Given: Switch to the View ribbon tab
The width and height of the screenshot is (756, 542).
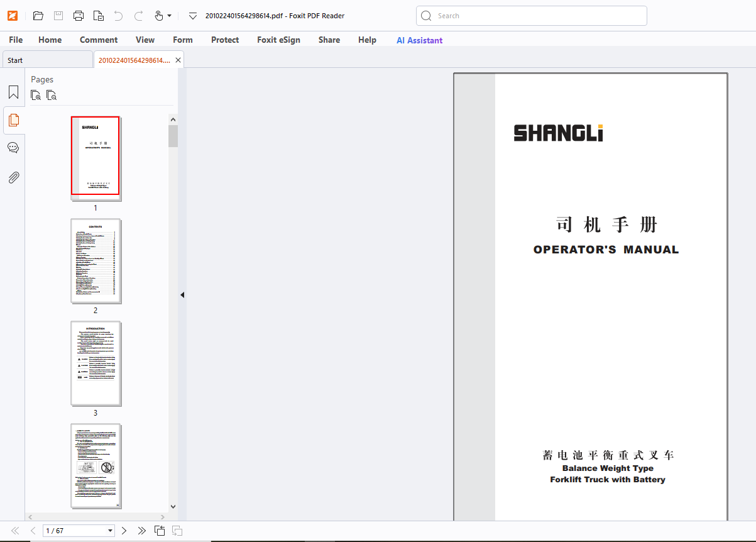Looking at the screenshot, I should point(145,40).
